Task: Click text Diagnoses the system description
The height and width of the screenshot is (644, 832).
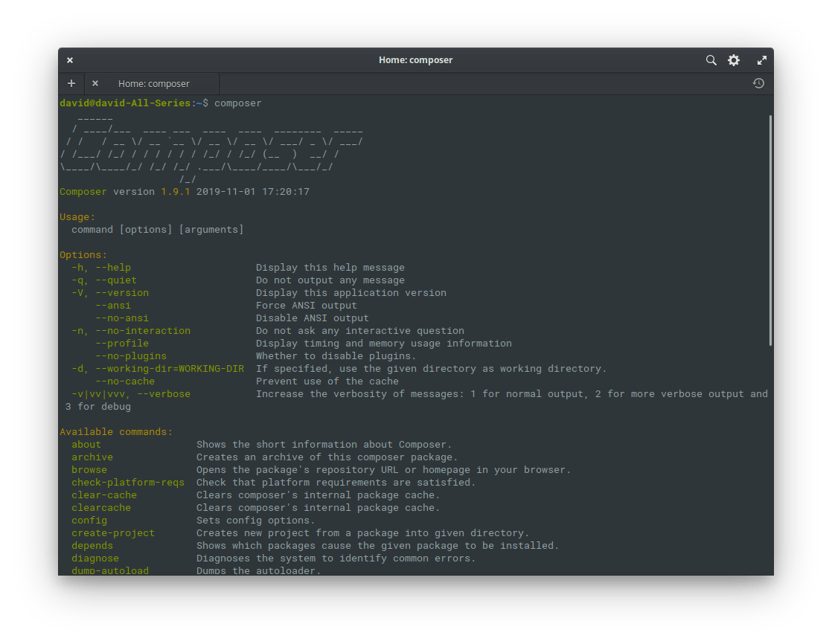Action: coord(336,558)
